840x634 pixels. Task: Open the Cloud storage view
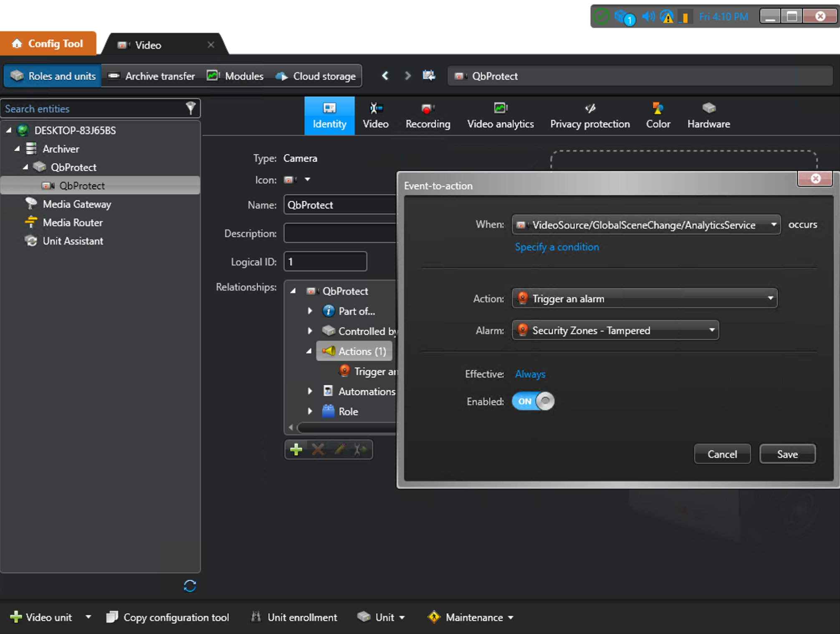[x=316, y=76]
